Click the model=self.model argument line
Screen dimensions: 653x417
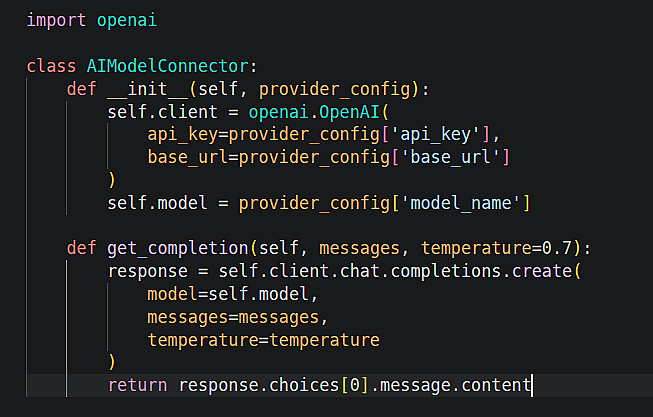tap(232, 296)
